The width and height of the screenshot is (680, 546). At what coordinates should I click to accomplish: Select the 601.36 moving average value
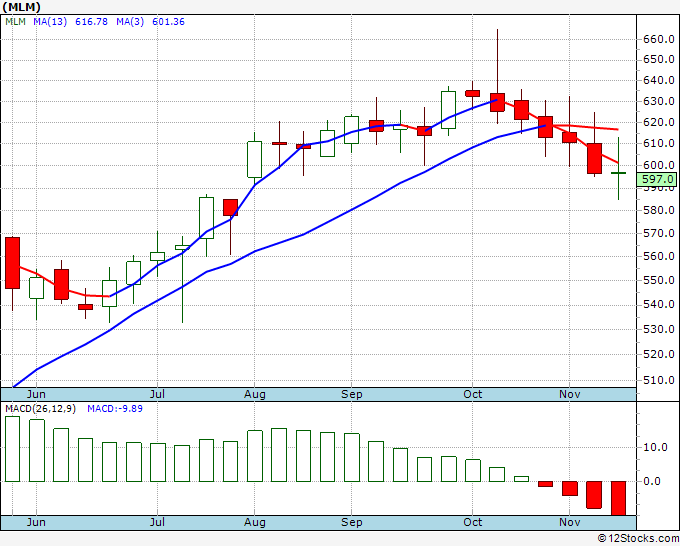tap(168, 22)
